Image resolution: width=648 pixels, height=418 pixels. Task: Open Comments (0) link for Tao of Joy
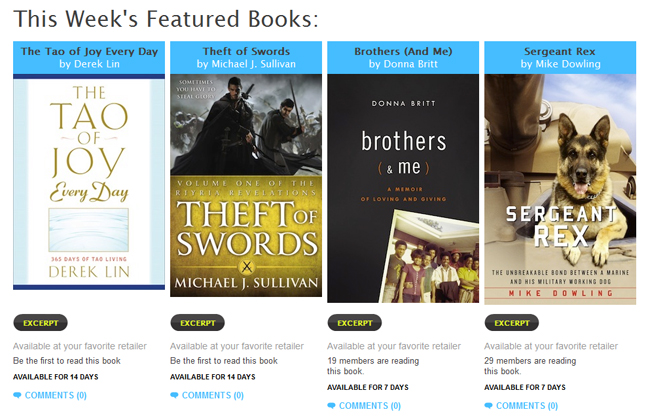(55, 396)
